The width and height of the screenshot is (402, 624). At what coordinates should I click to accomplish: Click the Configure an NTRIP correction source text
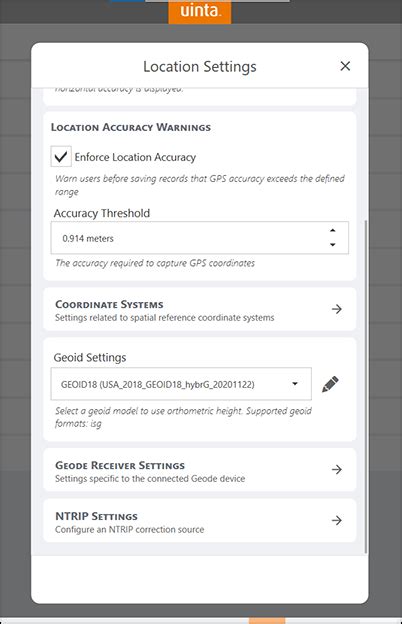pyautogui.click(x=129, y=530)
